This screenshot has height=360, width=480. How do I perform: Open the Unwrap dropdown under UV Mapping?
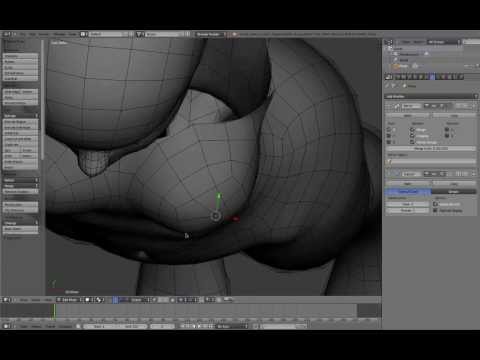point(20,223)
